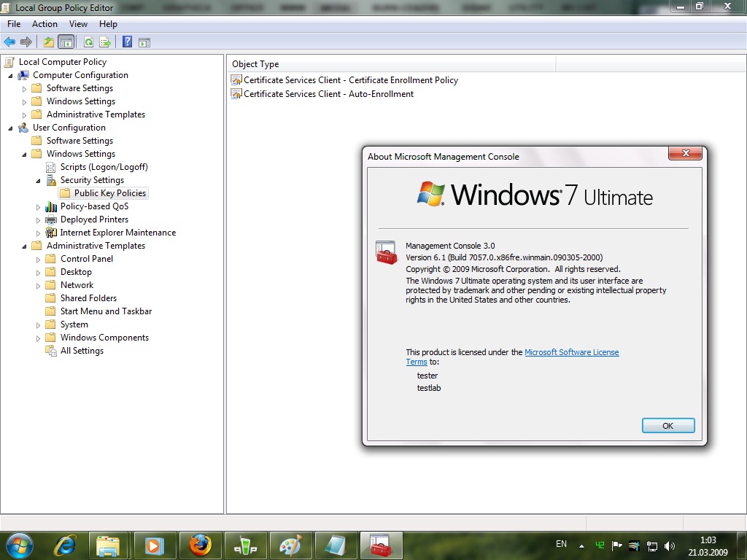
Task: Launch Firefox from the taskbar
Action: point(200,545)
